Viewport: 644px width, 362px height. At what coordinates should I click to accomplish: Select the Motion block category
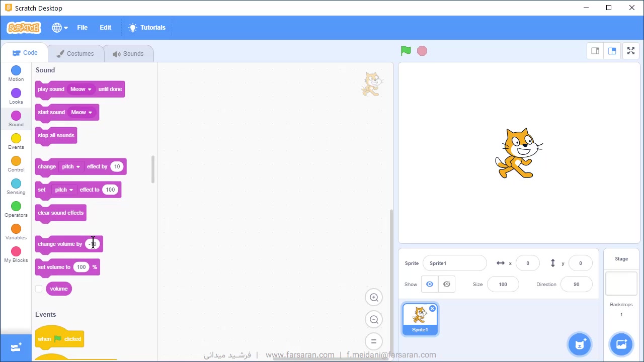(16, 73)
